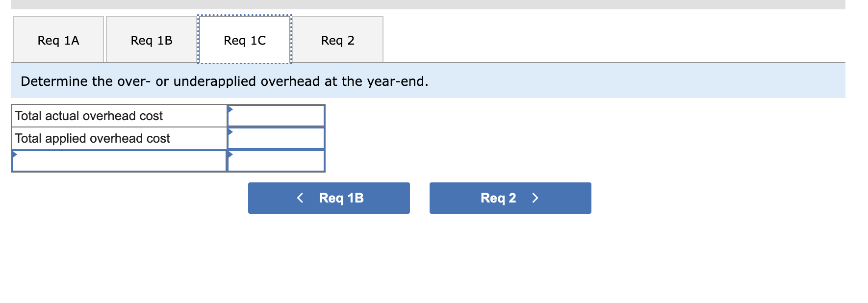This screenshot has width=868, height=303.
Task: Click the bottom-right empty amount input field
Action: click(277, 160)
